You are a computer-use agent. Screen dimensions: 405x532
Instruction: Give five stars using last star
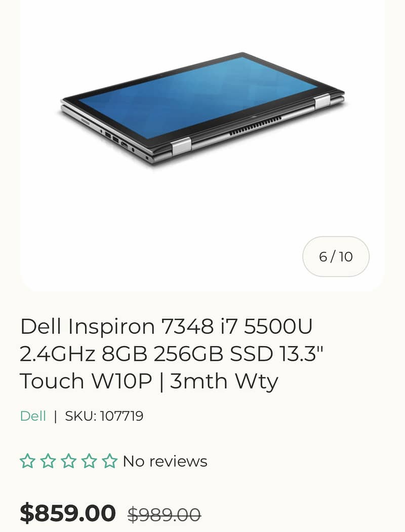[110, 461]
